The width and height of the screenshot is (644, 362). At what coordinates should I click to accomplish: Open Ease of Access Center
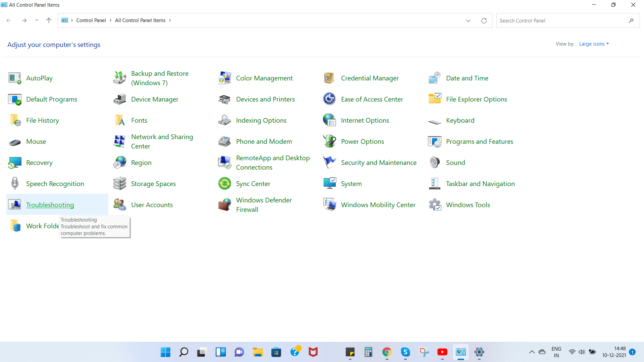(x=372, y=99)
